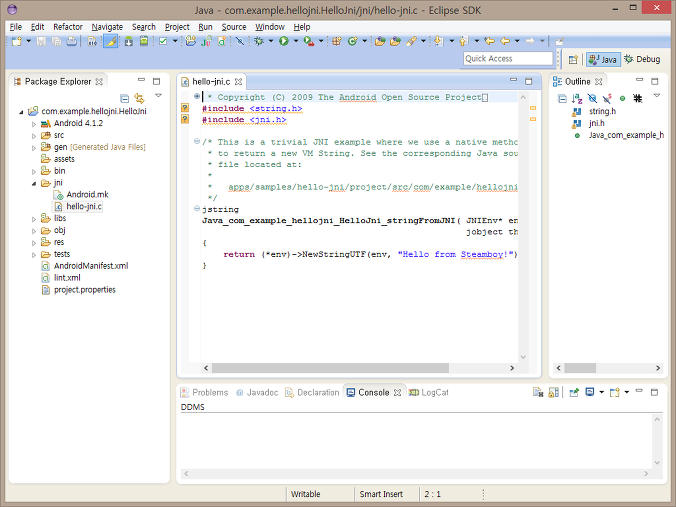Image resolution: width=676 pixels, height=507 pixels.
Task: Toggle Link with Editor in Package Explorer
Action: tap(139, 99)
